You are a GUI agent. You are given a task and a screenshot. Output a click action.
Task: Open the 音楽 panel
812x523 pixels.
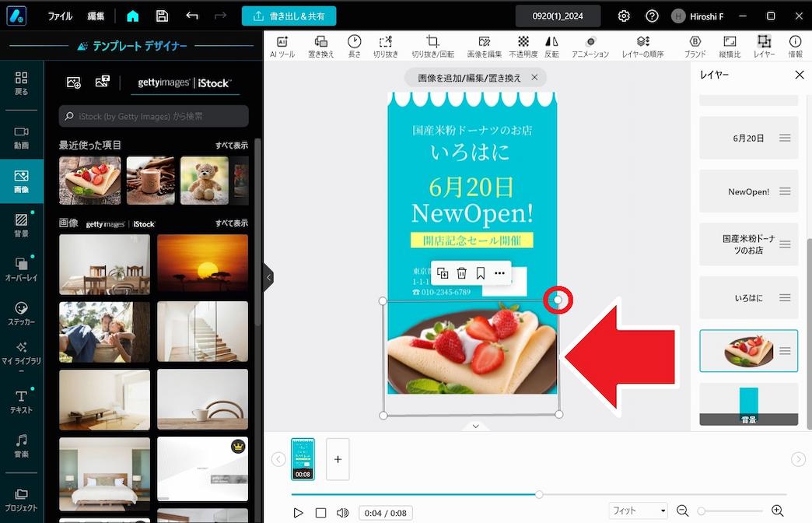21,444
